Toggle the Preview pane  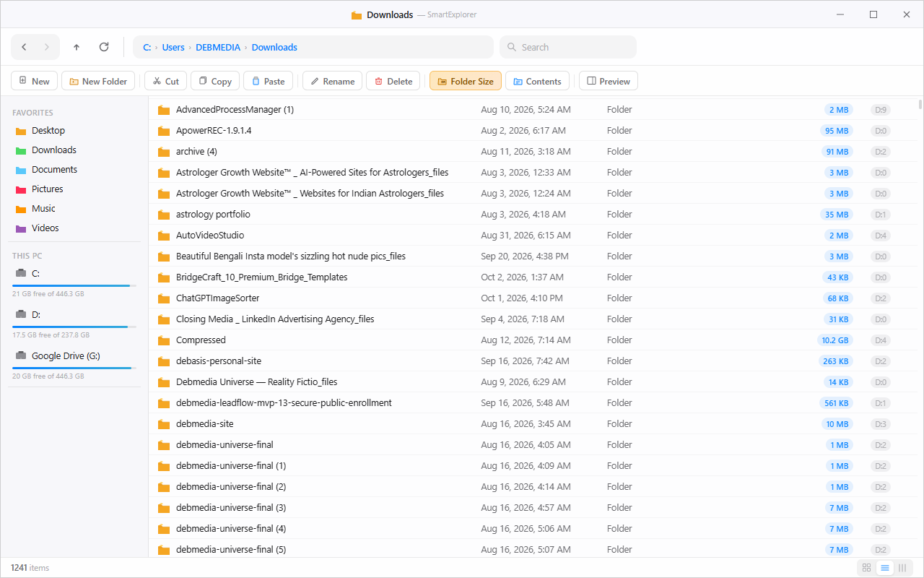coord(609,81)
